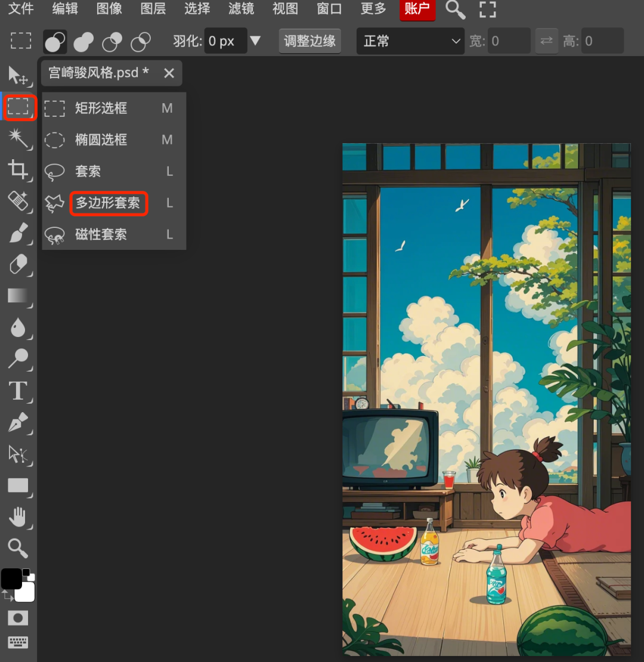This screenshot has height=662, width=644.
Task: Click the white background color swatch
Action: click(25, 592)
